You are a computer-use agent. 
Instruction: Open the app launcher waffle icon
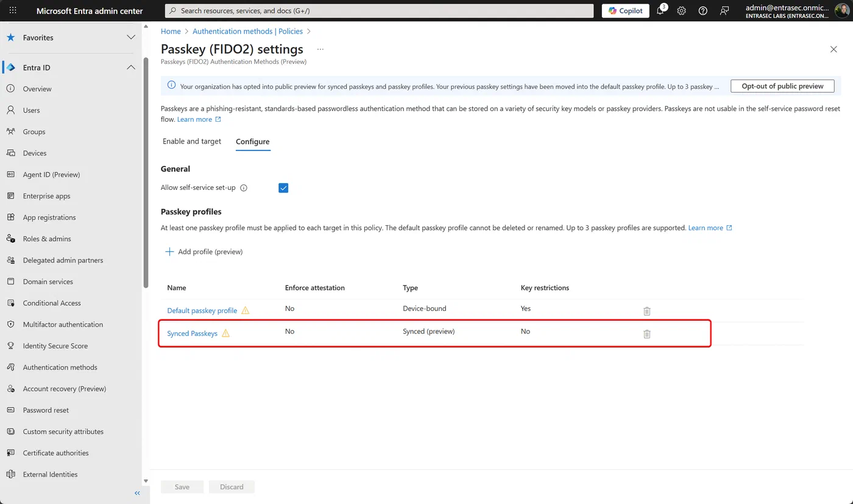click(13, 10)
